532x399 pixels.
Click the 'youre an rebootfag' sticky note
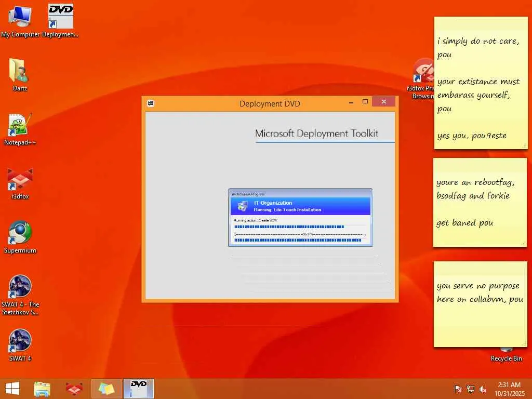coord(480,203)
